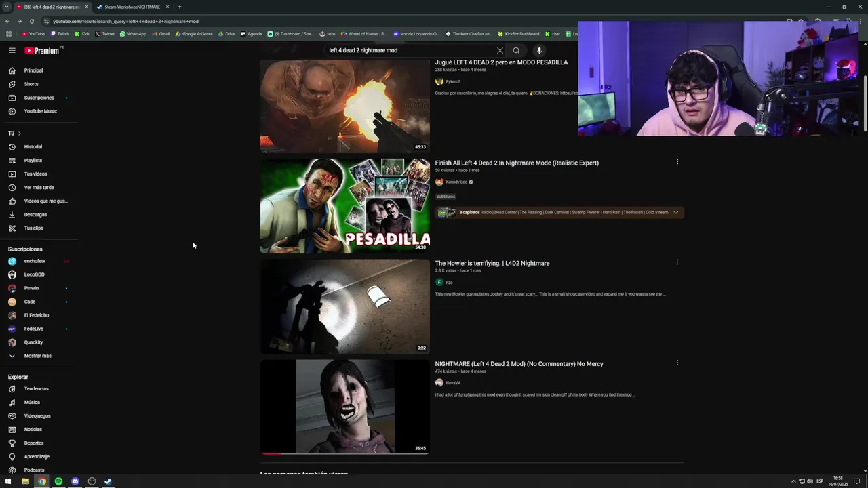Open the Google AdSense bookmark
Image resolution: width=868 pixels, height=488 pixels.
point(194,34)
